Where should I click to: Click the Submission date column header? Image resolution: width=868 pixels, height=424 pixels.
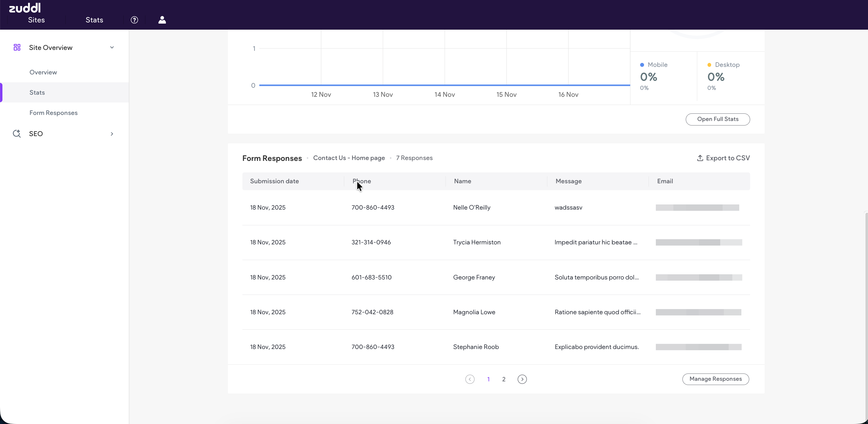[x=274, y=181]
